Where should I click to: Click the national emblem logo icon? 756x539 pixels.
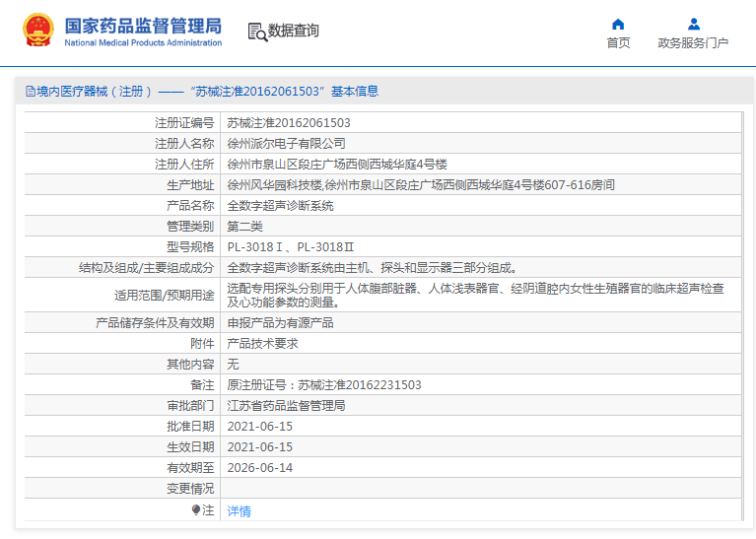pos(38,31)
